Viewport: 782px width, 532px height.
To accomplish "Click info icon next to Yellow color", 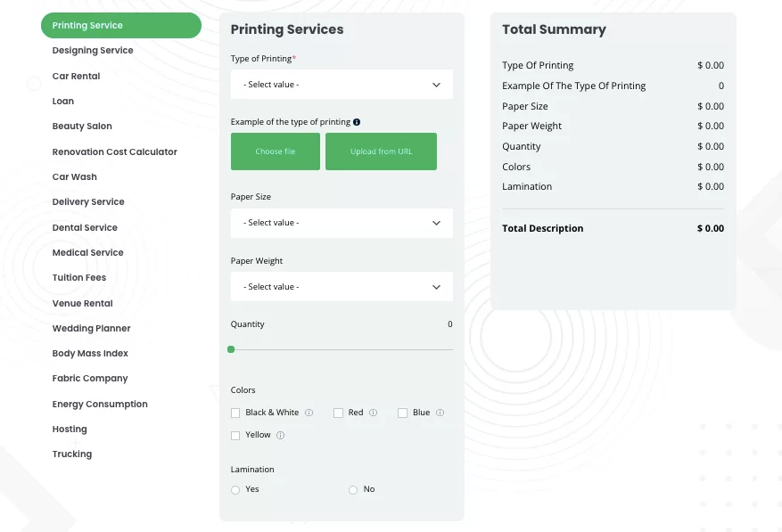I will pos(280,435).
